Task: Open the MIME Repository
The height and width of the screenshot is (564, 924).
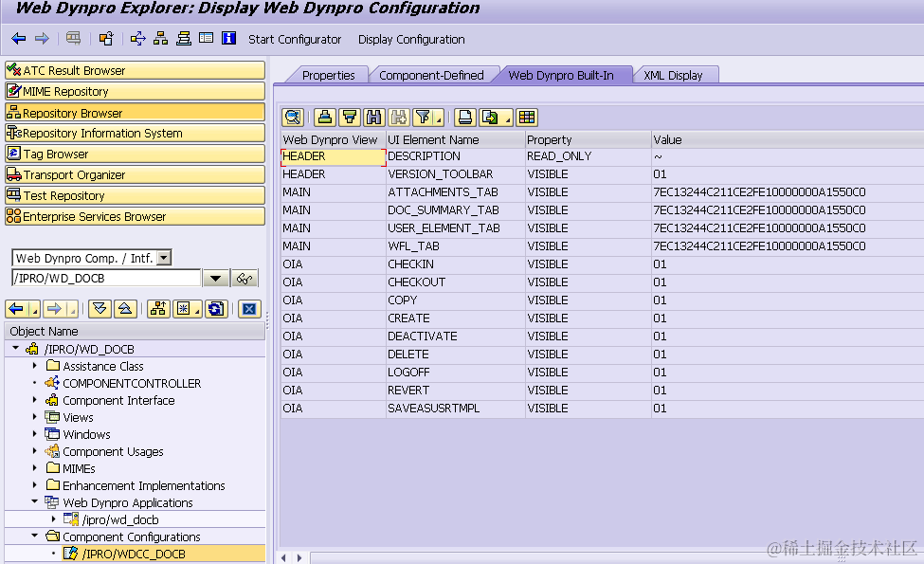Action: [x=135, y=91]
